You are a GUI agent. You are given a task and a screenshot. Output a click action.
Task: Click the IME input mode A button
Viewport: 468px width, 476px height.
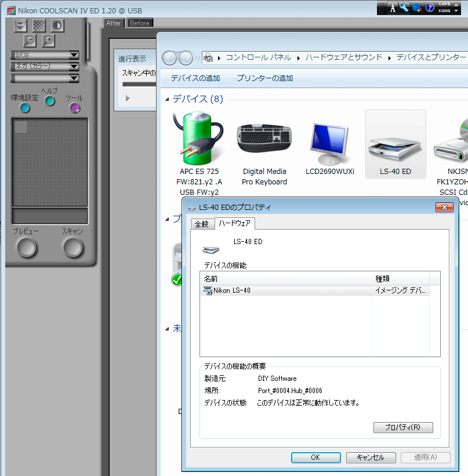coord(393,8)
